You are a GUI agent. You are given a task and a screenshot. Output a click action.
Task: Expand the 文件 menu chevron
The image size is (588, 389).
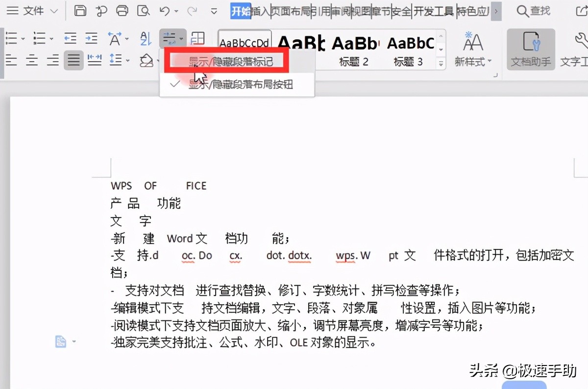[54, 11]
